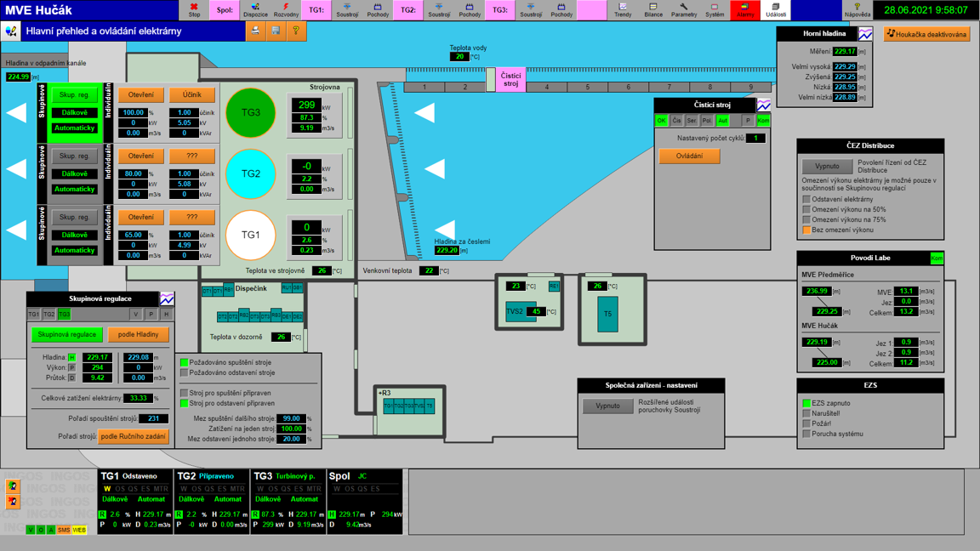The width and height of the screenshot is (980, 551).
Task: Open the Rozvodny lightning icon
Action: (x=286, y=10)
